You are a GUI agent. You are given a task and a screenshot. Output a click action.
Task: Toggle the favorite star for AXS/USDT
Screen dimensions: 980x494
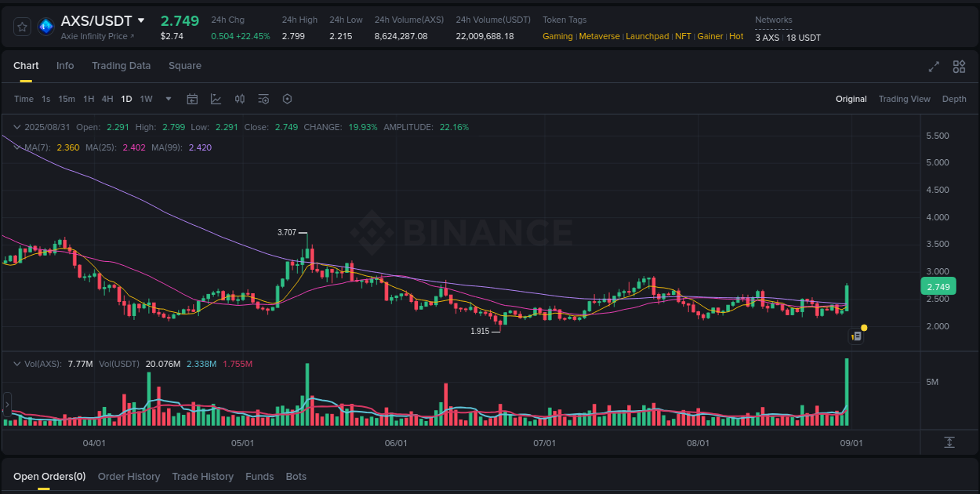pos(22,26)
